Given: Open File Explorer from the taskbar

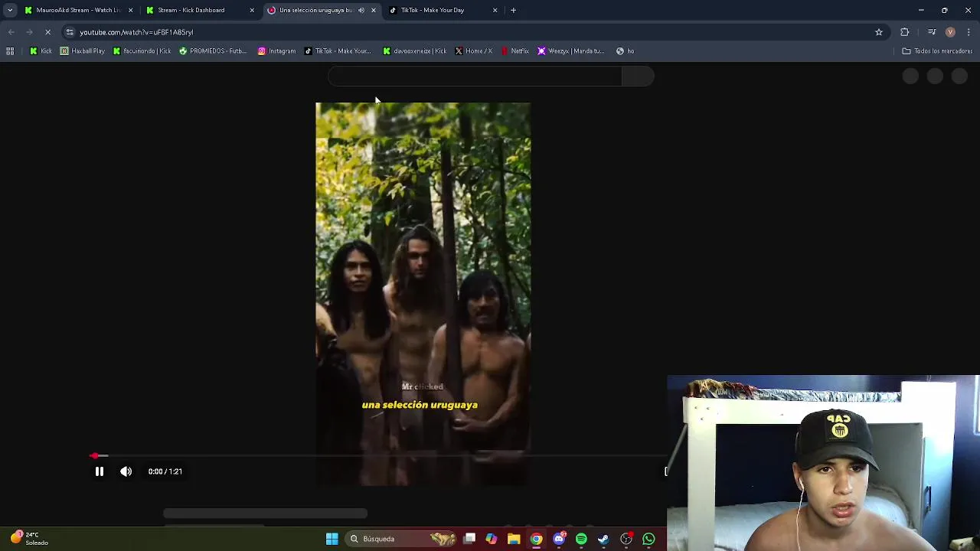Looking at the screenshot, I should coord(514,539).
